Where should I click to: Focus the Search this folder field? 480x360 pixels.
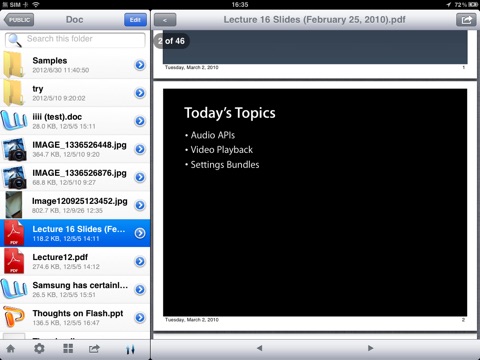75,40
